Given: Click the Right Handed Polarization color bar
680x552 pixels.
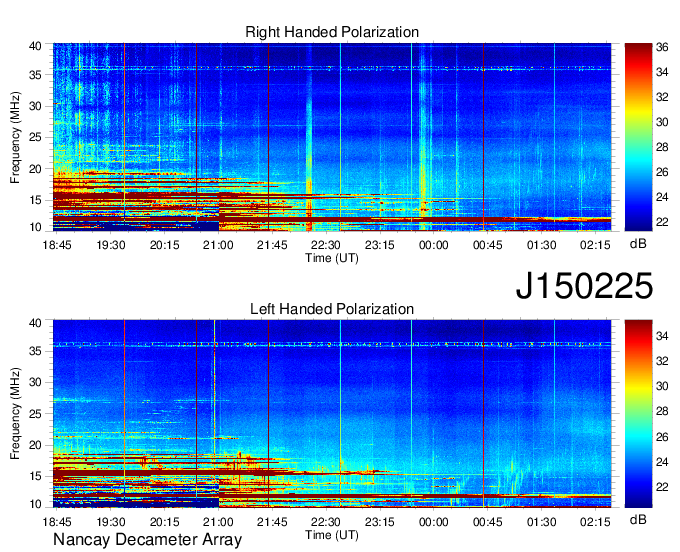Looking at the screenshot, I should pyautogui.click(x=638, y=137).
